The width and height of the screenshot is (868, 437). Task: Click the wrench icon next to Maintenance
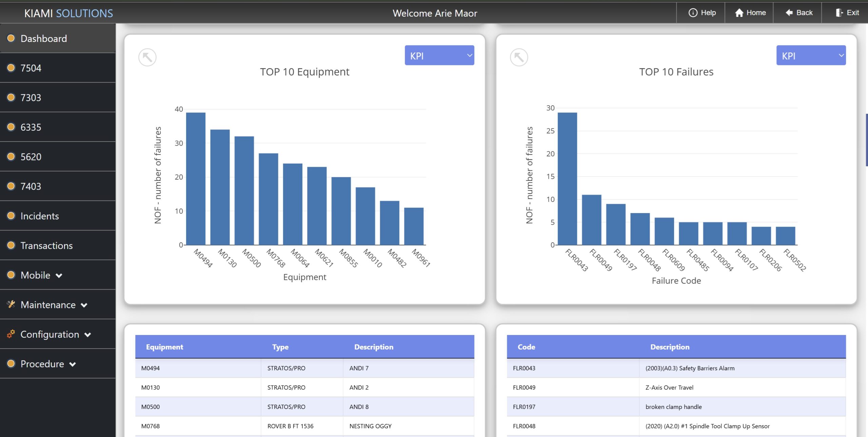[11, 305]
